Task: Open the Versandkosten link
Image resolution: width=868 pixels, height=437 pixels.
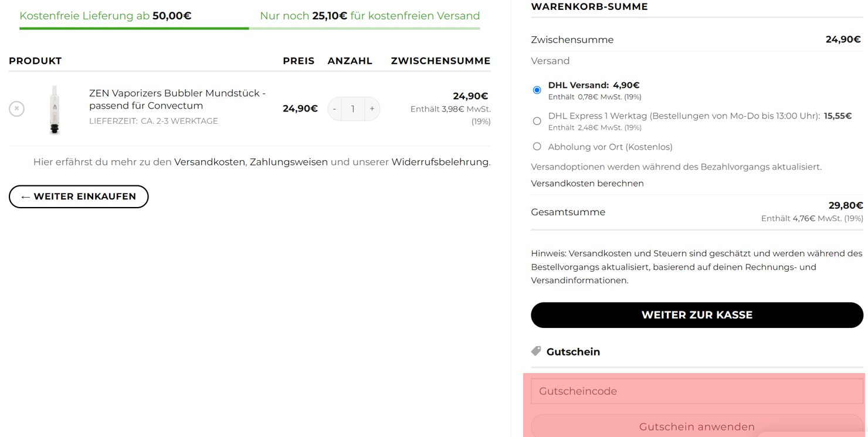Action: pos(209,162)
